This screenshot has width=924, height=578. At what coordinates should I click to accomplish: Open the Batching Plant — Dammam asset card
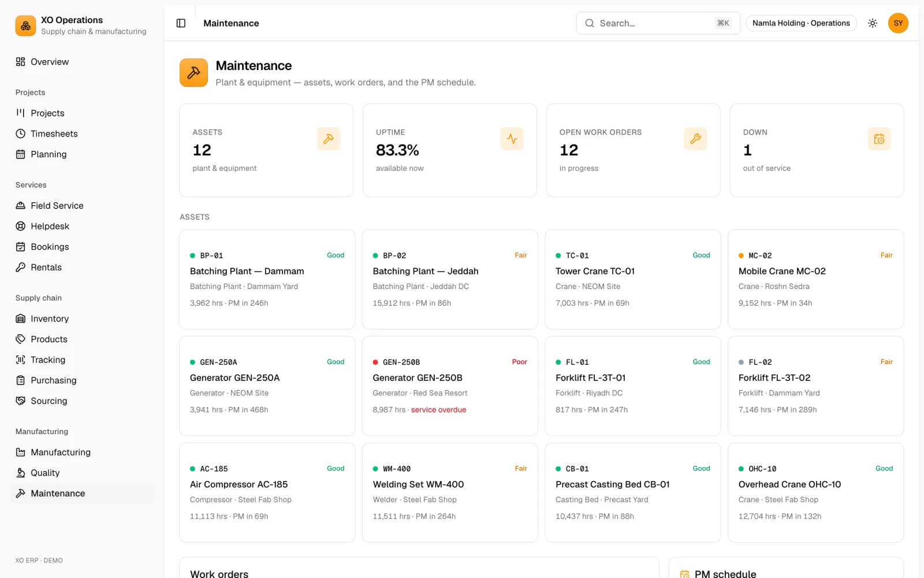tap(267, 280)
